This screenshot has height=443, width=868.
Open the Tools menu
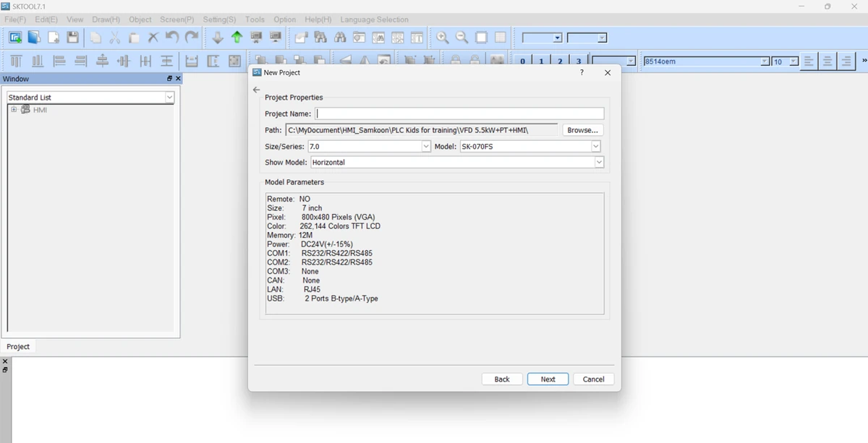(255, 20)
